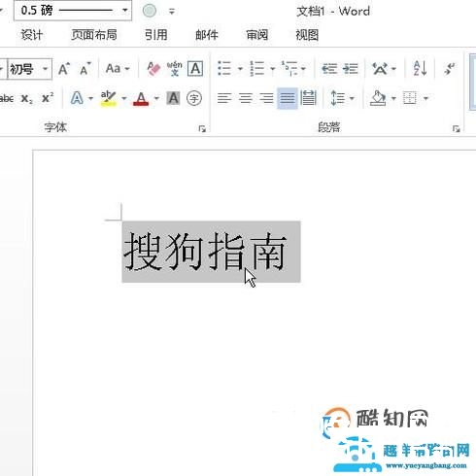
Task: Open paragraph dialog launcher in 段落 group
Action: 457,129
